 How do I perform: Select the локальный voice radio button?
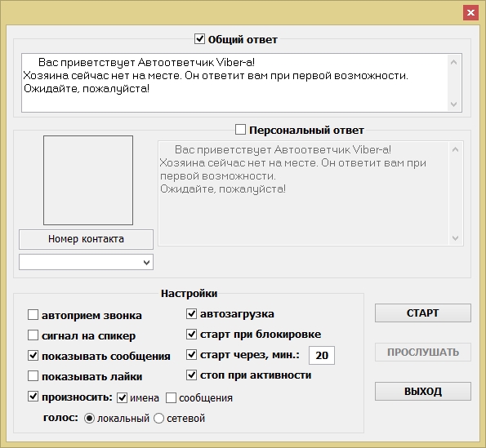click(x=89, y=419)
